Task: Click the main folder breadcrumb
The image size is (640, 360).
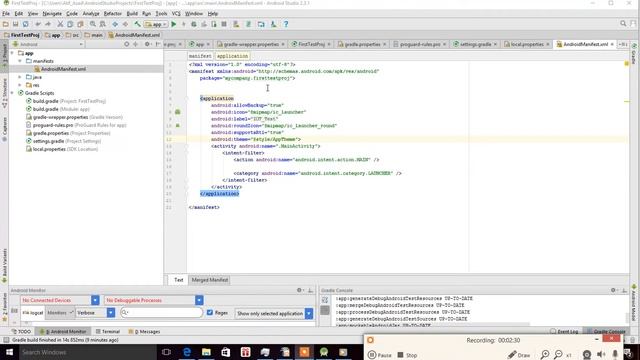Action: 94,35
